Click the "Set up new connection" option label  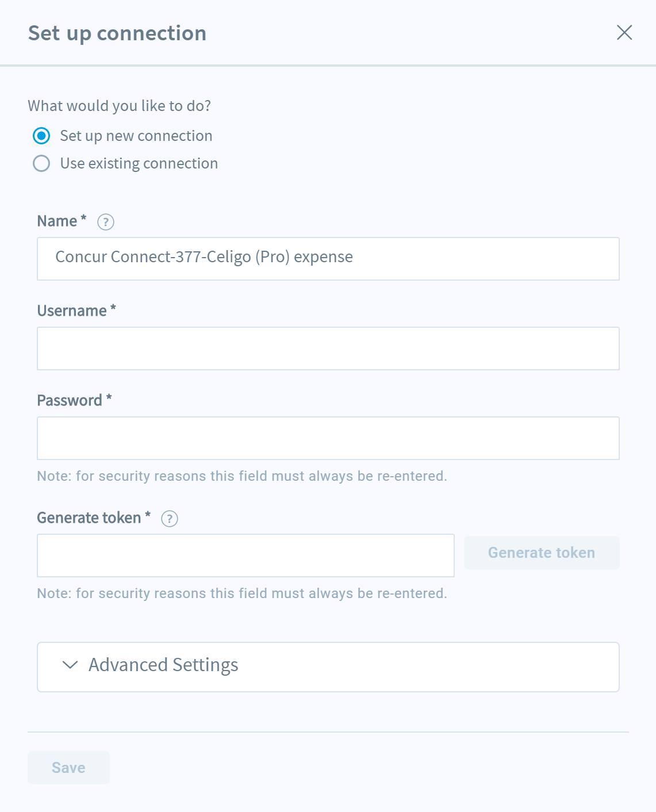(x=136, y=136)
